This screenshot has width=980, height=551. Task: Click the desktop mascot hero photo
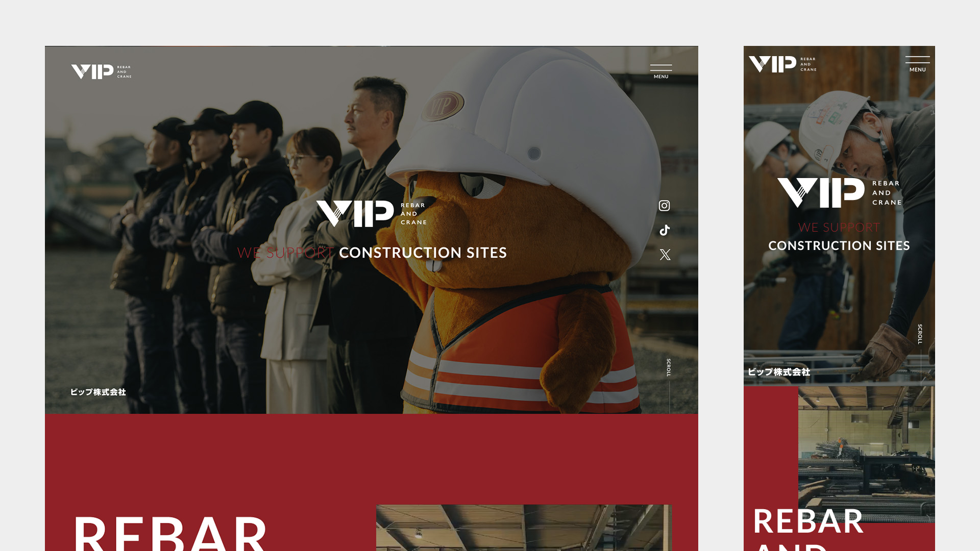[x=372, y=230]
